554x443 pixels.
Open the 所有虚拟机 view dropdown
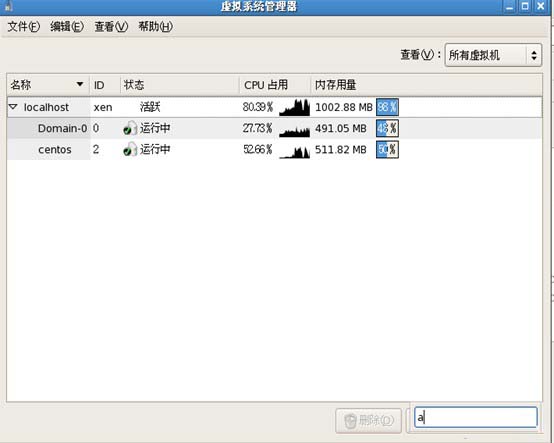tap(493, 55)
